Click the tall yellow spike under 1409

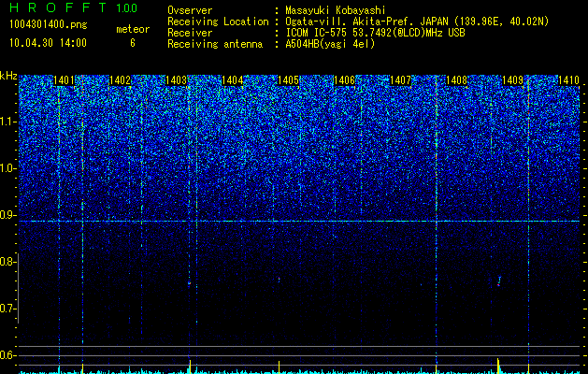click(498, 366)
